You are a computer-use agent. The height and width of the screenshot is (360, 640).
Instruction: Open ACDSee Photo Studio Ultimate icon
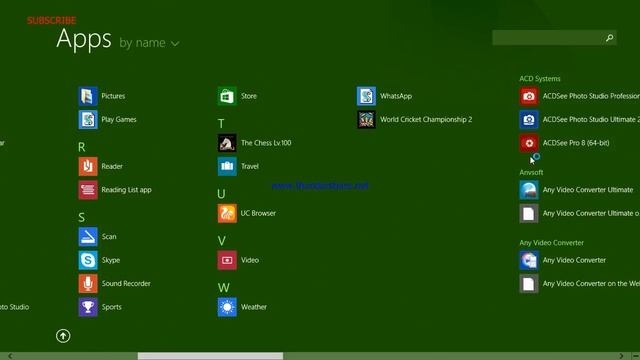pos(529,120)
